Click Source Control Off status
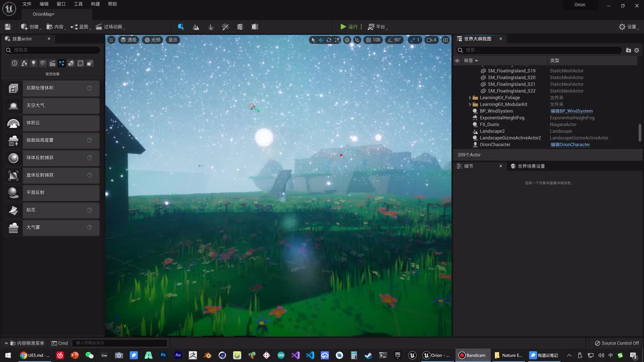 (616, 343)
